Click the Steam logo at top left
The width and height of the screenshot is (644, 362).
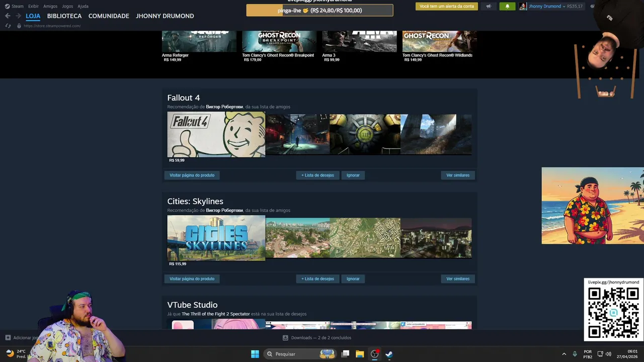pyautogui.click(x=7, y=7)
